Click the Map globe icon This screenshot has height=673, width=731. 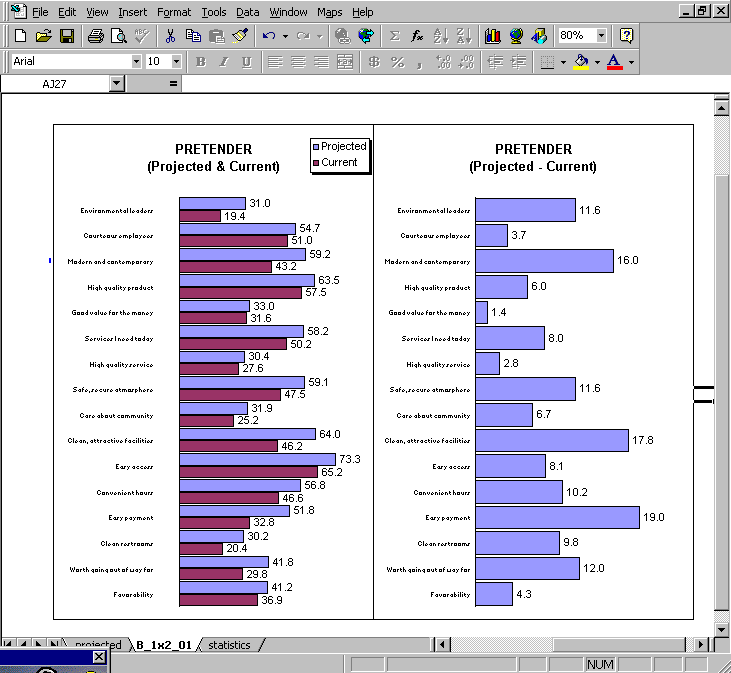click(516, 36)
